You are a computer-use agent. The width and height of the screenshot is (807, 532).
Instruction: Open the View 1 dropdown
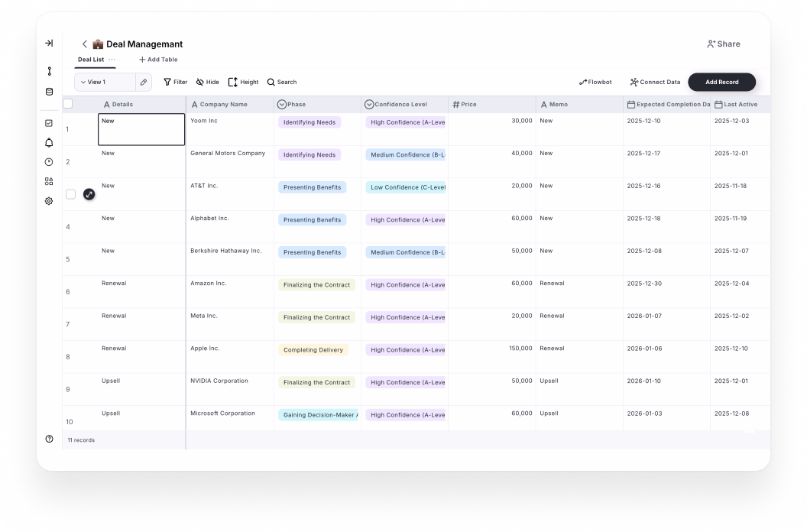click(105, 82)
